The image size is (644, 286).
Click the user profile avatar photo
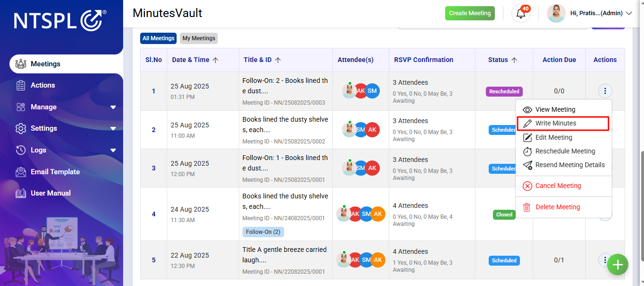click(556, 13)
